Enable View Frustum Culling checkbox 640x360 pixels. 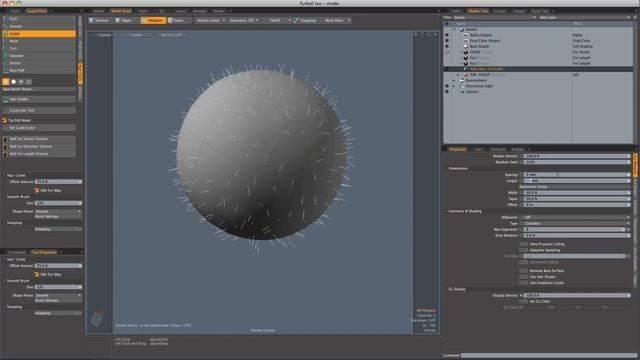523,244
